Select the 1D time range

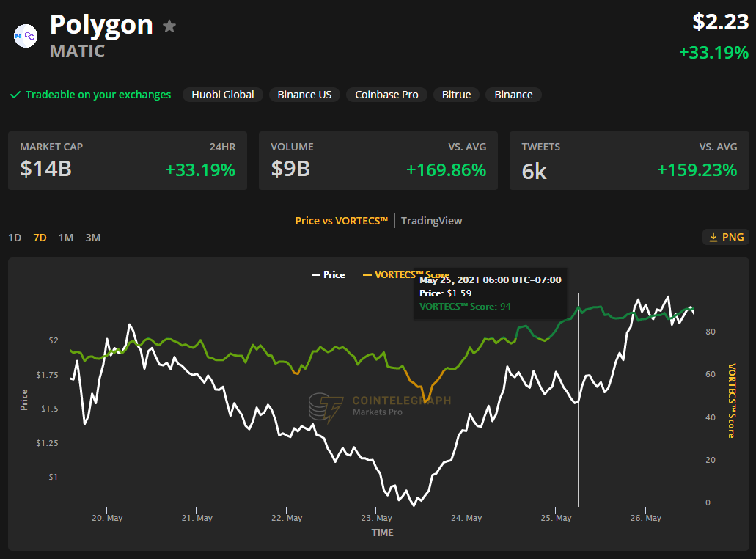[x=15, y=238]
